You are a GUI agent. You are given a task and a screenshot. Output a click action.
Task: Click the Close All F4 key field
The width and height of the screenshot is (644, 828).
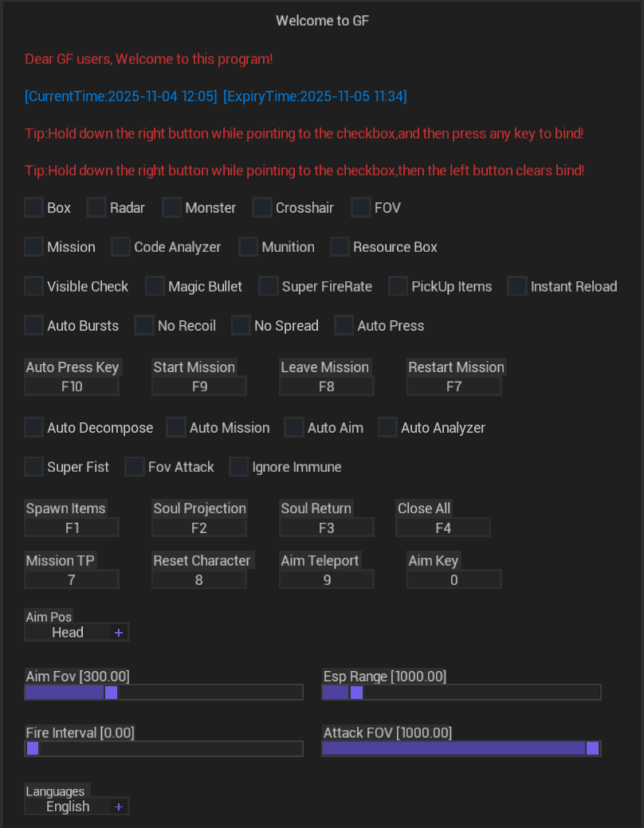pos(443,528)
